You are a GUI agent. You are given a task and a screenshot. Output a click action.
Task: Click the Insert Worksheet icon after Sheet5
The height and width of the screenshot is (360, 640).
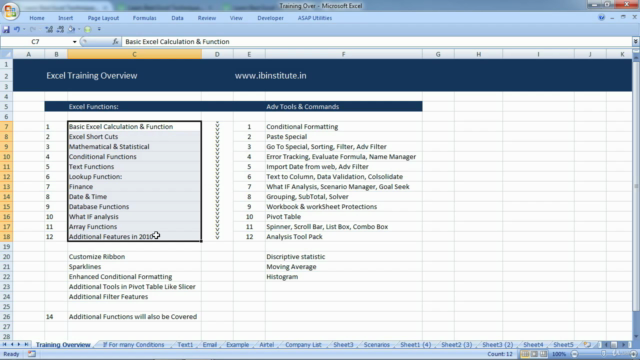point(587,344)
